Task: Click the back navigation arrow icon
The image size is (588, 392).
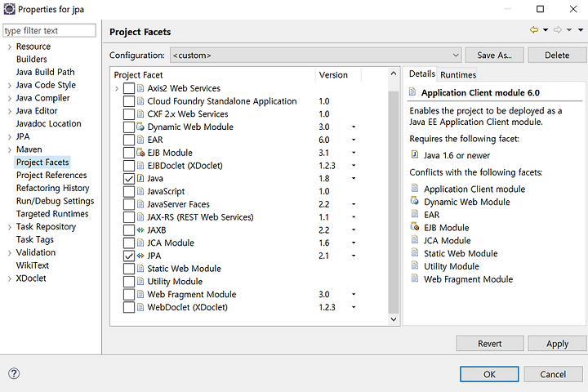Action: click(534, 29)
